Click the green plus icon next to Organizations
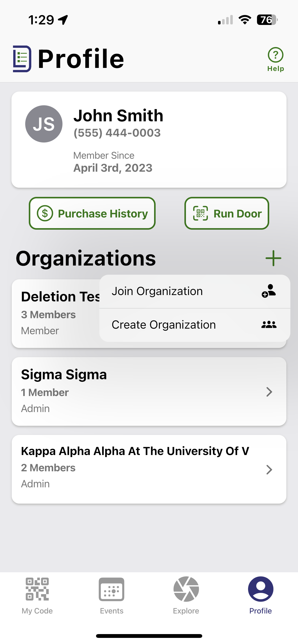Viewport: 298px width, 644px height. click(273, 258)
